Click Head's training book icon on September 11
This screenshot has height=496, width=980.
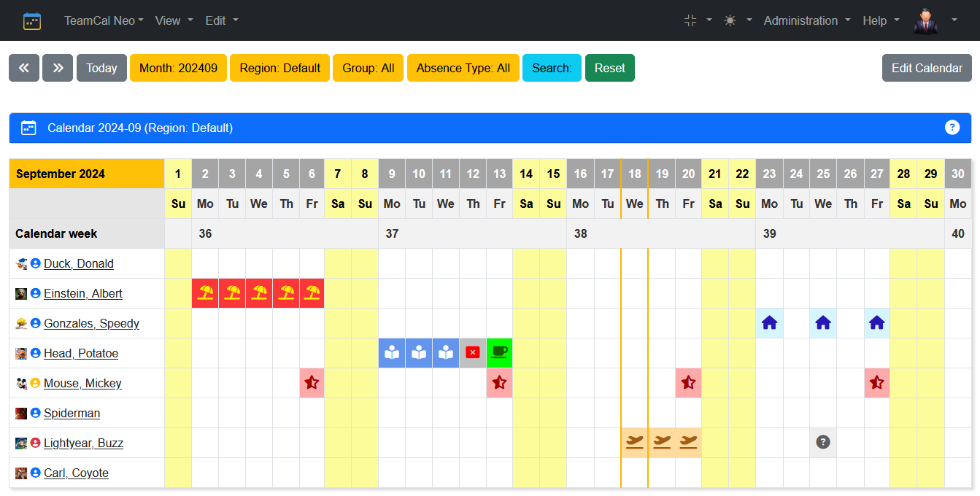point(446,353)
